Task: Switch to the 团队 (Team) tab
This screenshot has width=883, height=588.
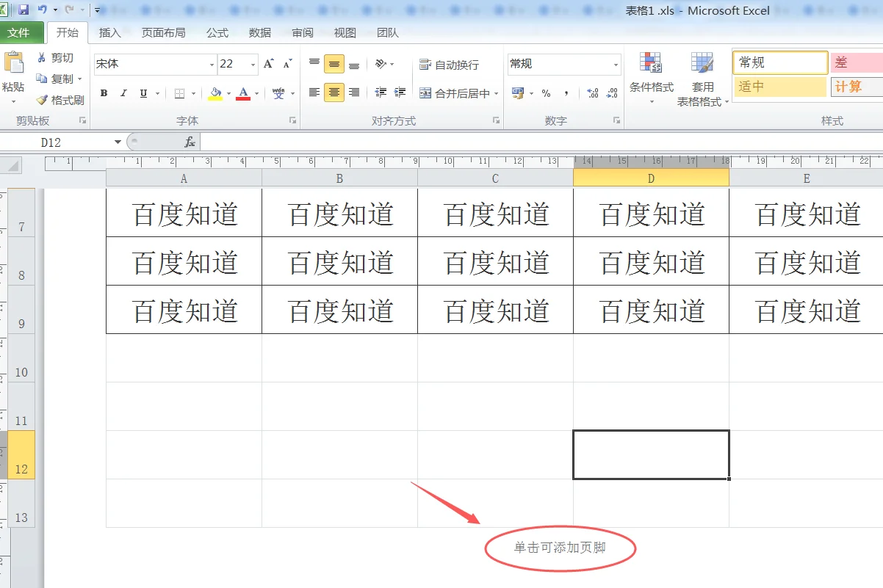Action: pyautogui.click(x=388, y=33)
